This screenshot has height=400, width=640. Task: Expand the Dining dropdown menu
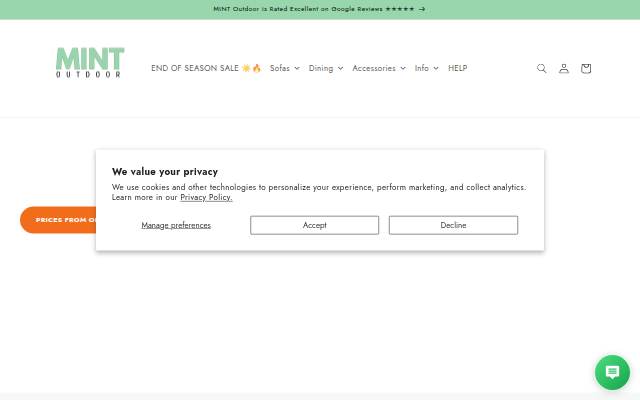(x=326, y=68)
